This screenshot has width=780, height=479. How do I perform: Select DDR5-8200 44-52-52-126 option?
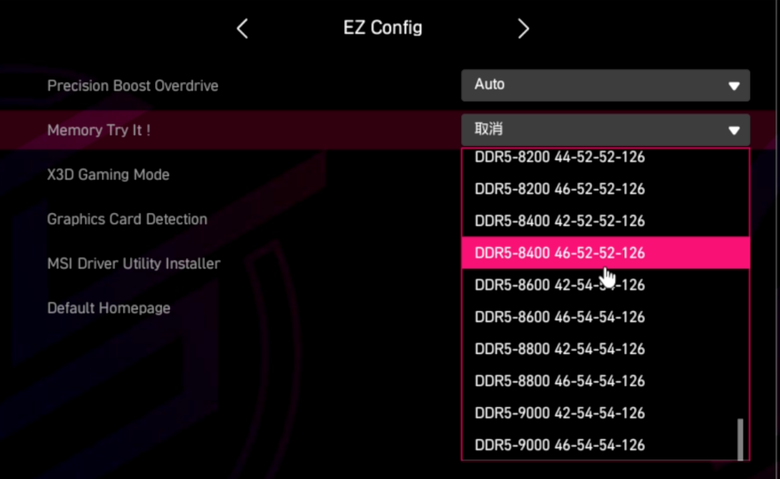tap(605, 158)
